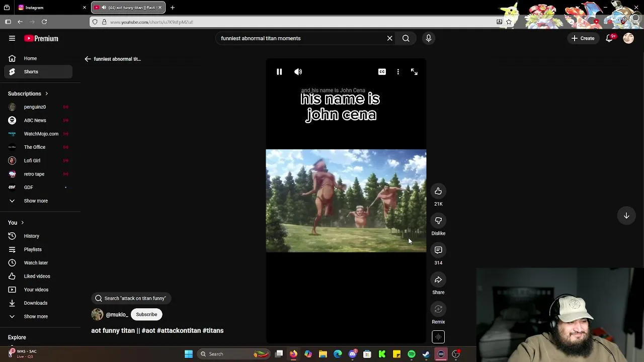Close the aot funny titan tab

coord(160,8)
